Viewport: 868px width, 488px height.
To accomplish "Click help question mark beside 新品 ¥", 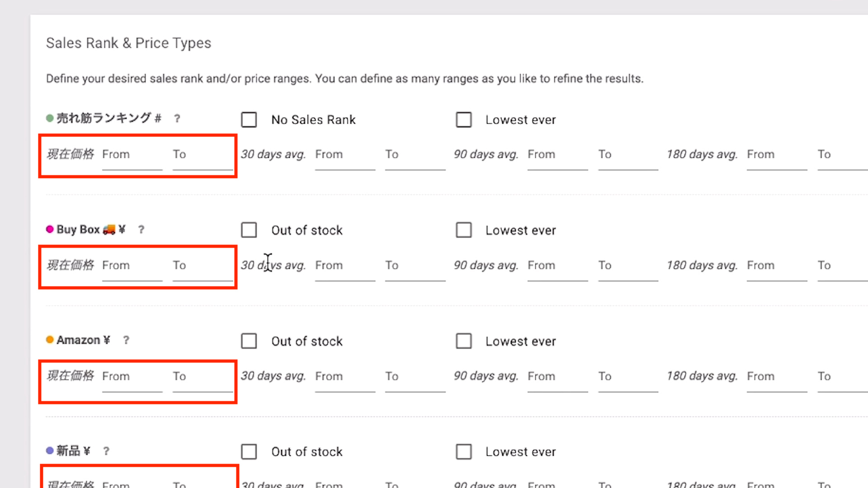I will coord(106,451).
